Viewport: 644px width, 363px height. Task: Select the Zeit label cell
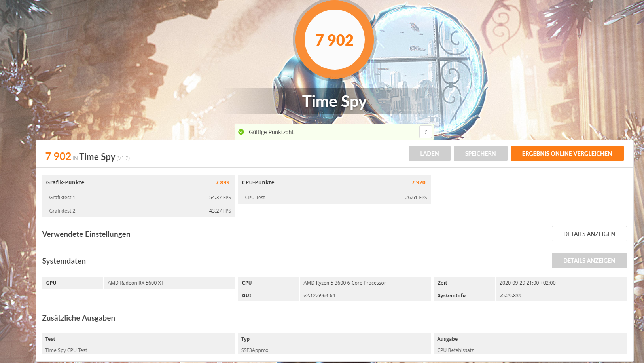[464, 283]
